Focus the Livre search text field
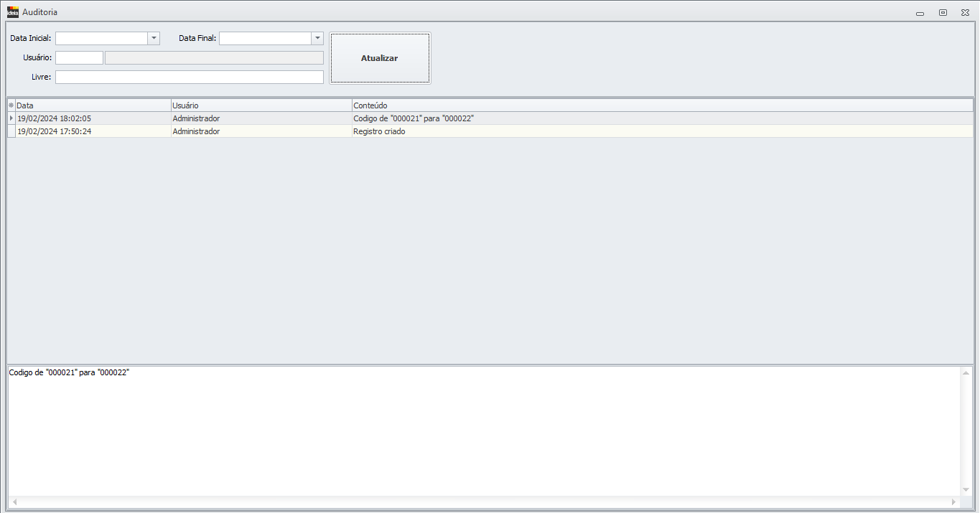 (x=190, y=77)
